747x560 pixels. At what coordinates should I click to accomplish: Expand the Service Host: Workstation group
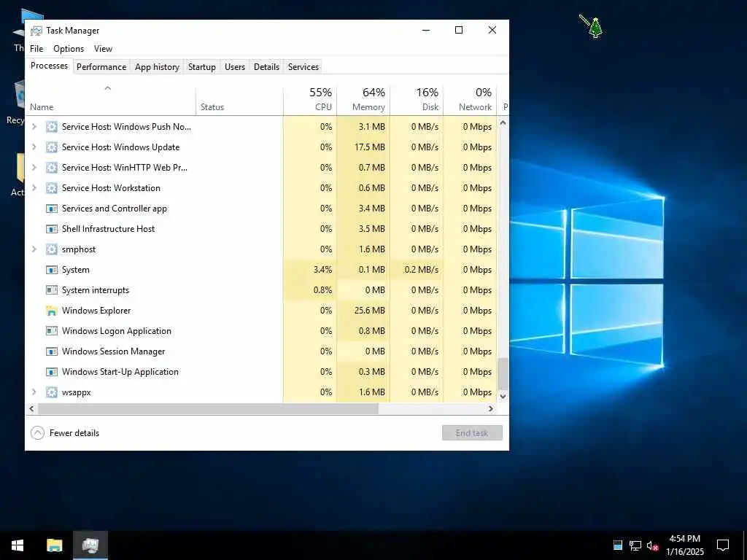tap(34, 188)
